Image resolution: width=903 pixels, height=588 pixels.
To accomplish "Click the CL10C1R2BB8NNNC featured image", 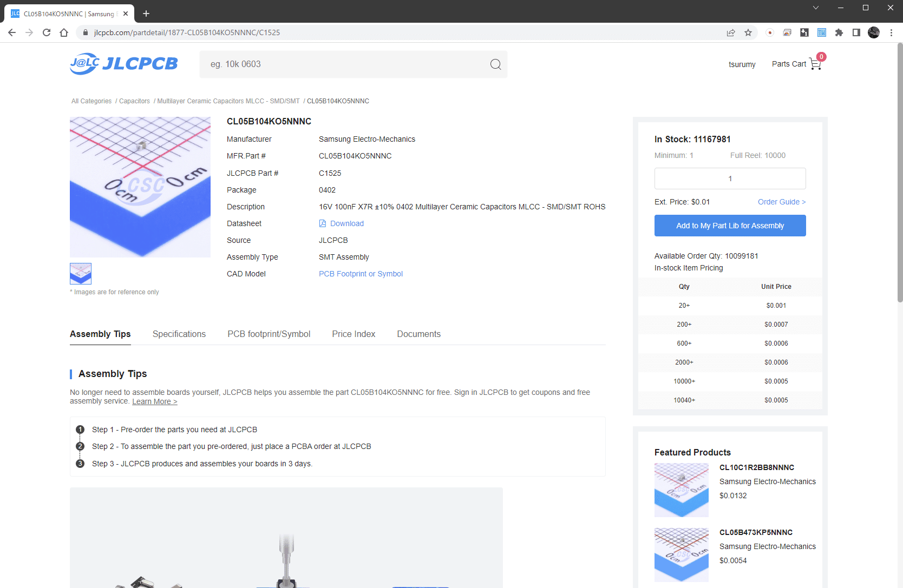I will (682, 490).
